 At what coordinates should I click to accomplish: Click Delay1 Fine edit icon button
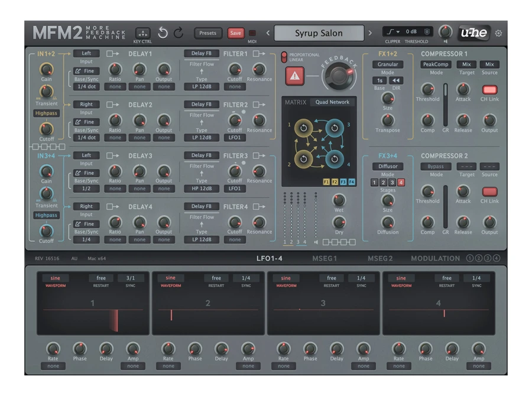click(x=86, y=71)
